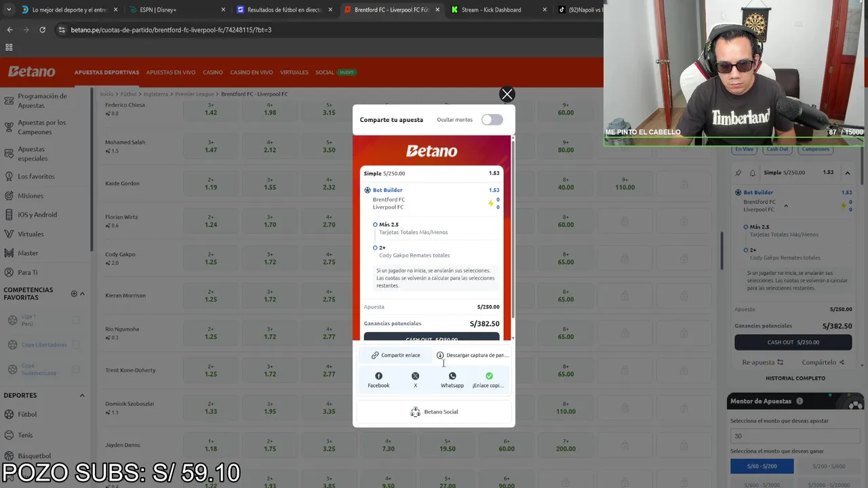Switch to Stream Kick Dashboard tab

498,10
